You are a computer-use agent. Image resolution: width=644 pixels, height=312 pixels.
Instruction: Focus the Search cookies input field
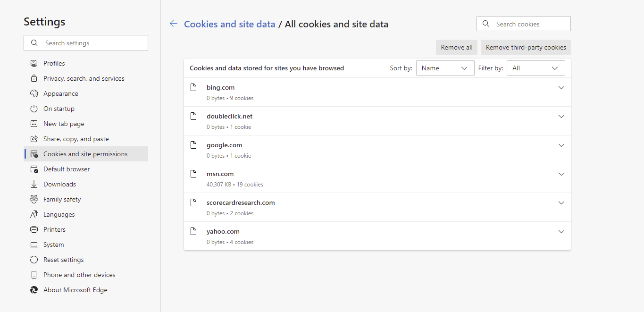pos(529,24)
